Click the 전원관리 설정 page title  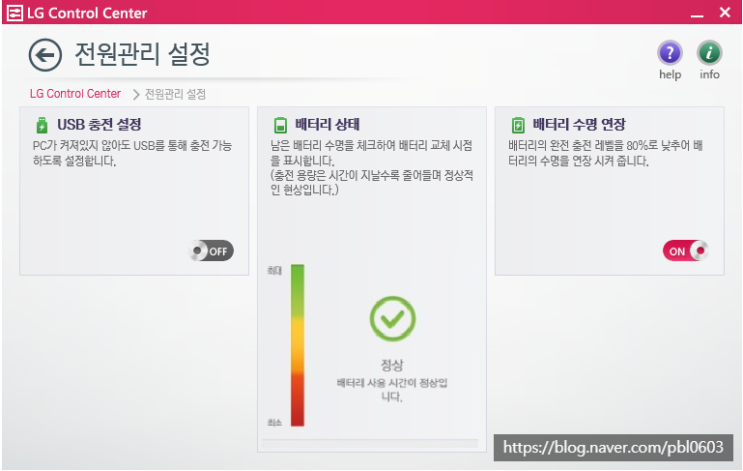[143, 54]
